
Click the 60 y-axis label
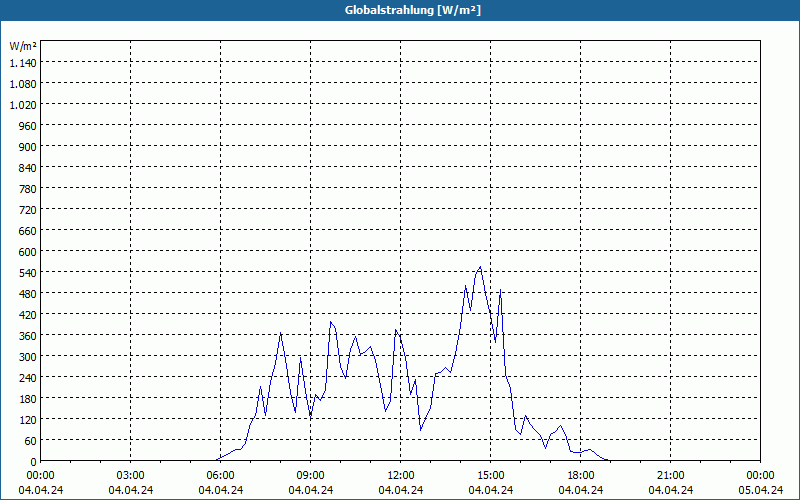point(31,441)
